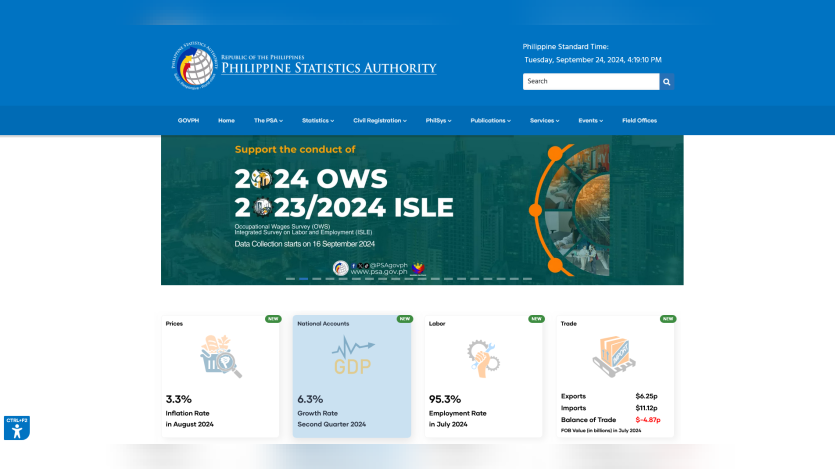Click the www.psa.gov.ph banner text
The image size is (835, 469).
click(379, 271)
